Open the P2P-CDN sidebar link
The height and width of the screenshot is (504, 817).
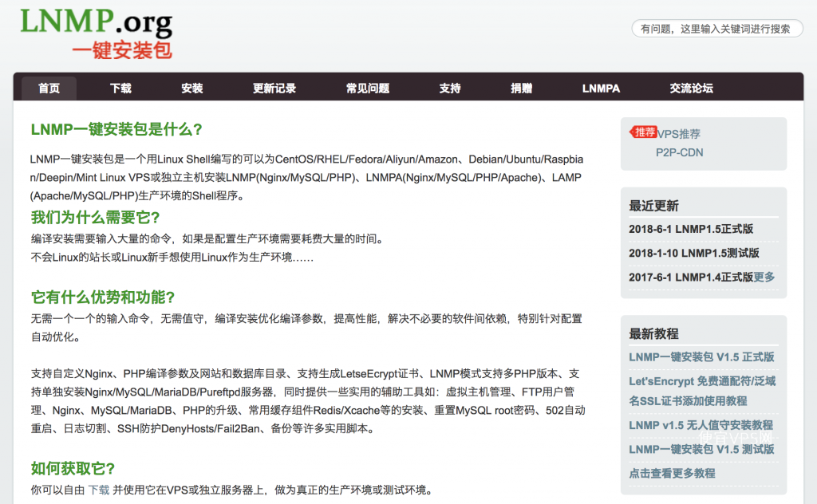tap(680, 152)
